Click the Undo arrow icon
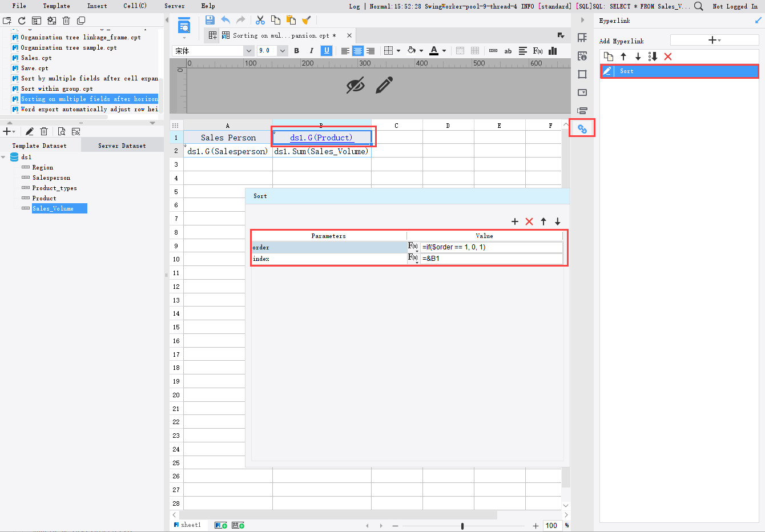765x532 pixels. 226,20
